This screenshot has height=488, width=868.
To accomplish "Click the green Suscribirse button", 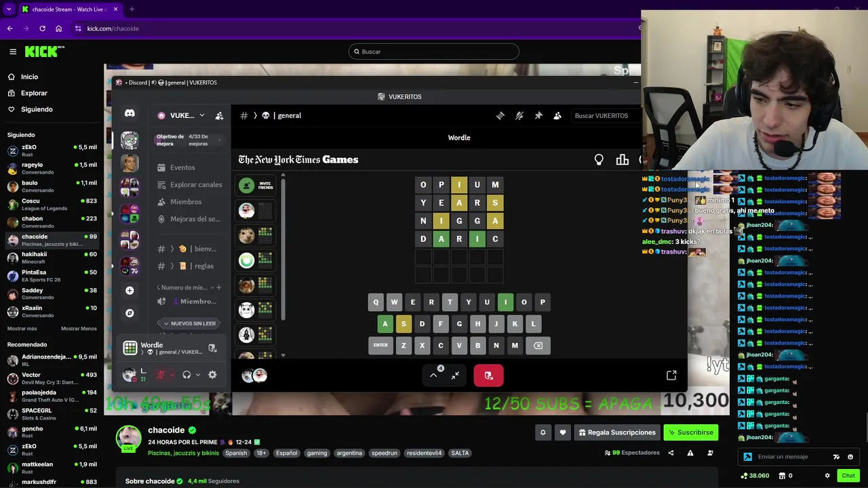I will tap(690, 432).
